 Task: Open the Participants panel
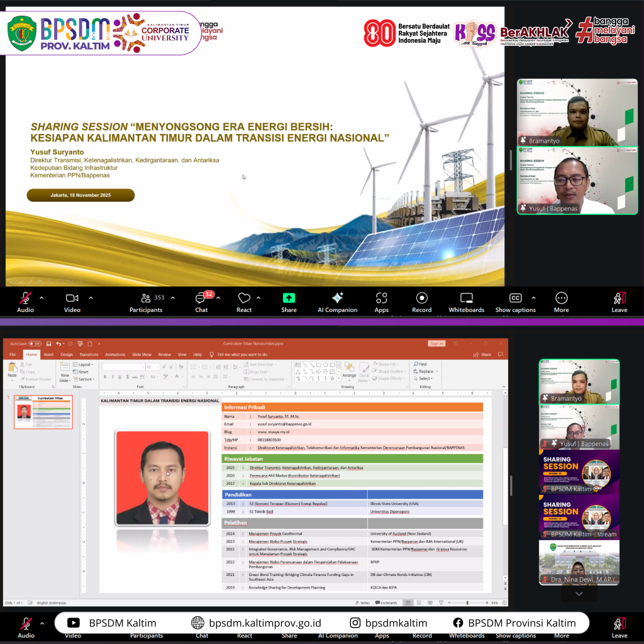[146, 298]
